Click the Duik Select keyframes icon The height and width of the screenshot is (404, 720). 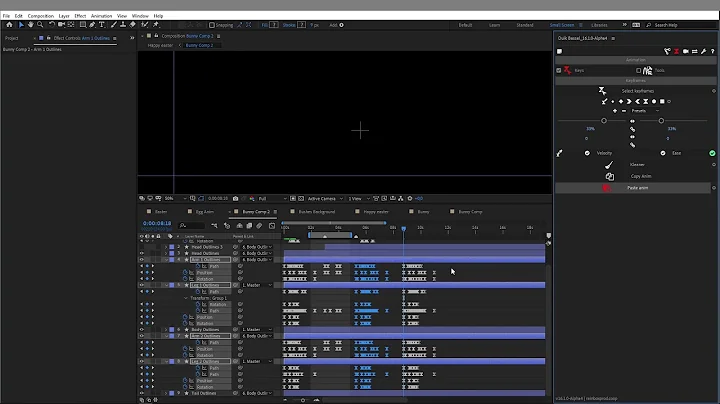[602, 90]
